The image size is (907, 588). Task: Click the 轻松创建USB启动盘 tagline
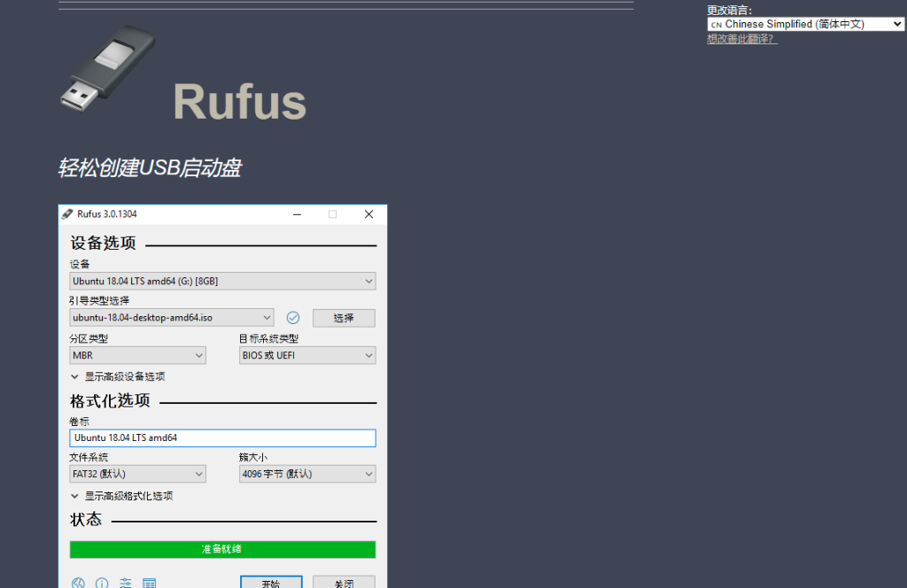(149, 167)
